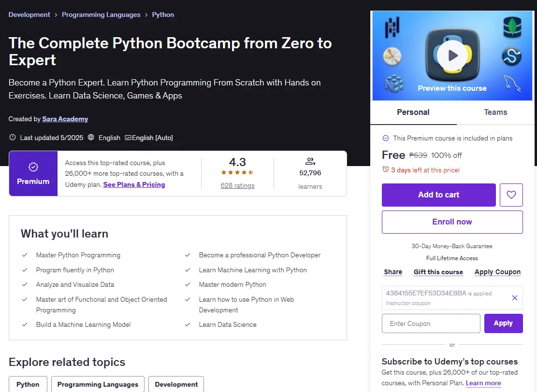The width and height of the screenshot is (537, 392).
Task: Click '30-Day Money-Back Guarantee' text
Action: 452,246
